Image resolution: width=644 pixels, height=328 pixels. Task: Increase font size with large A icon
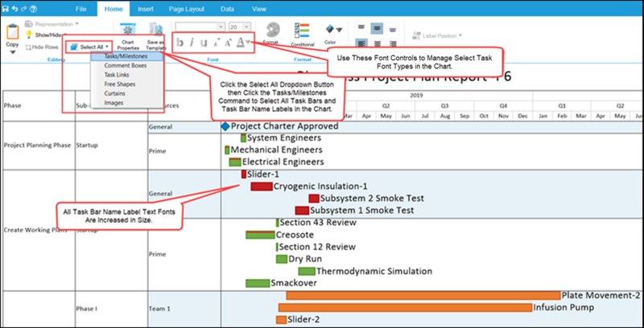pos(228,43)
